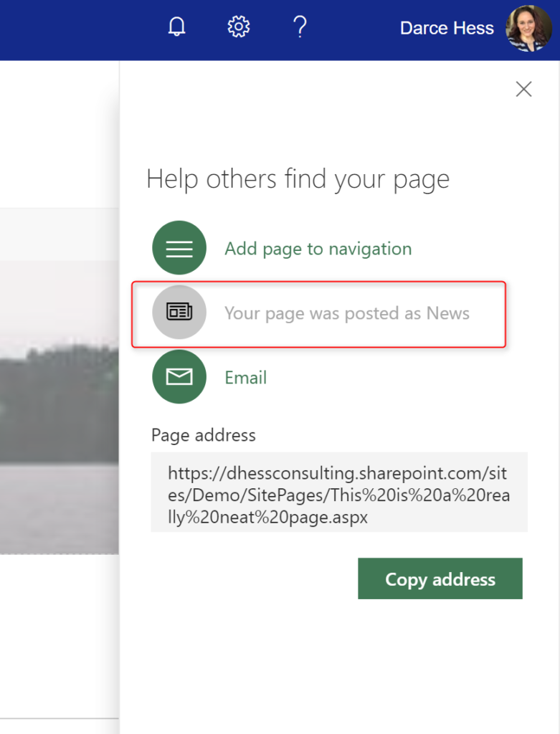Click the Help others find your page heading

(298, 179)
